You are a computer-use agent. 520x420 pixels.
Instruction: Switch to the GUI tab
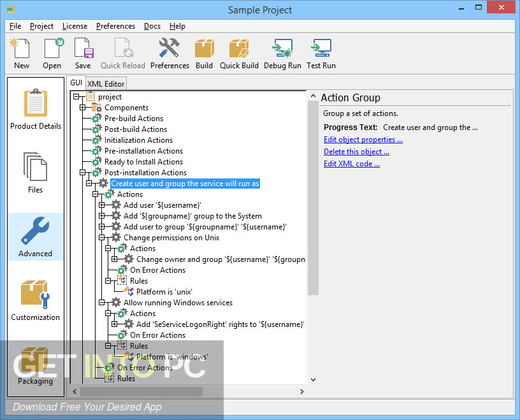tap(76, 83)
